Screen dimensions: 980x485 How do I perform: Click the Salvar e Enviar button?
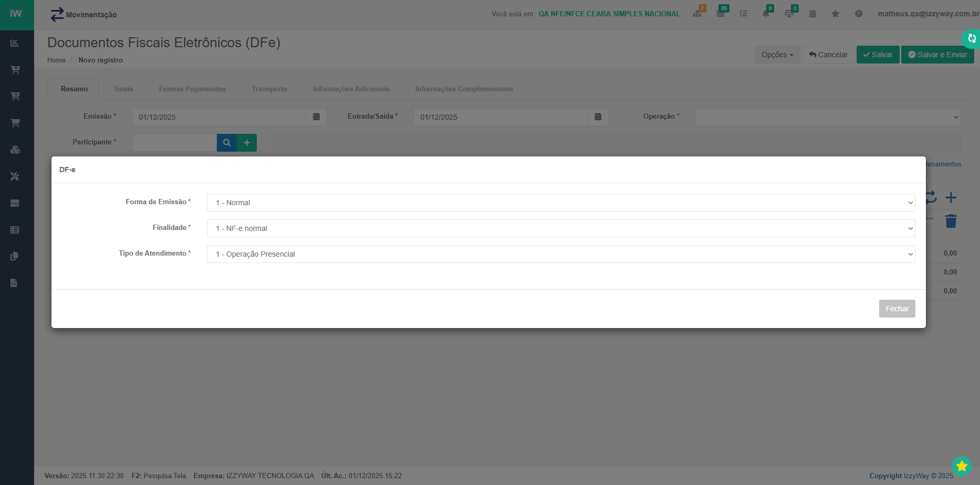(937, 55)
